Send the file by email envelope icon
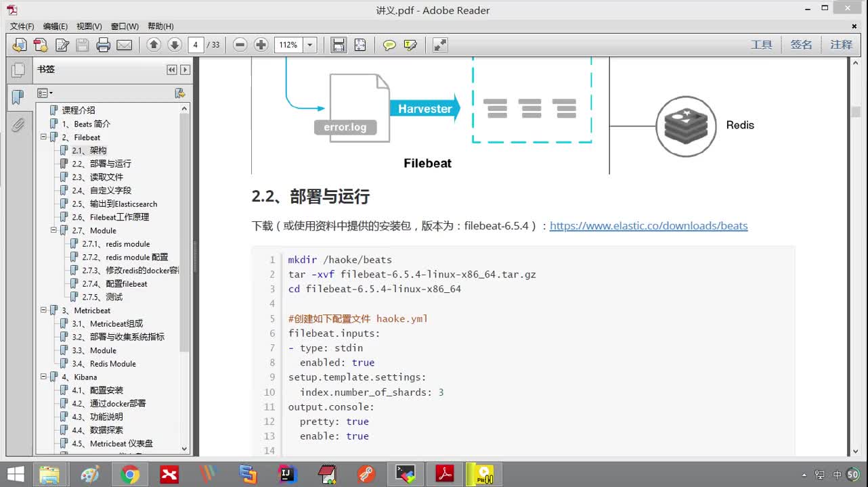868x487 pixels. point(124,45)
